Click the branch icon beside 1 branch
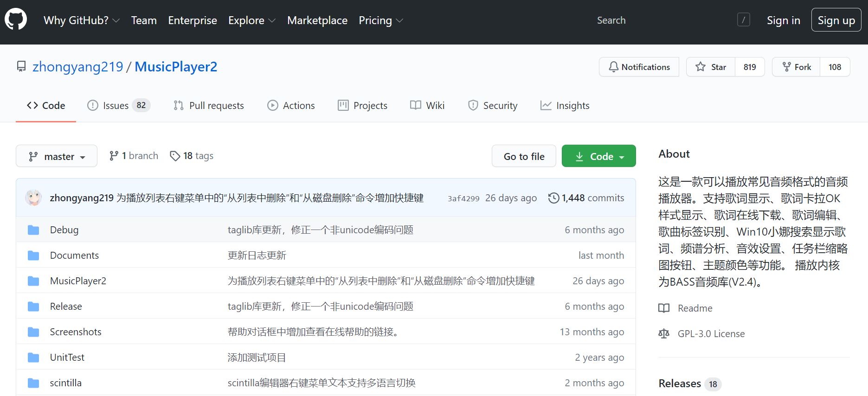This screenshot has height=396, width=868. coord(114,156)
